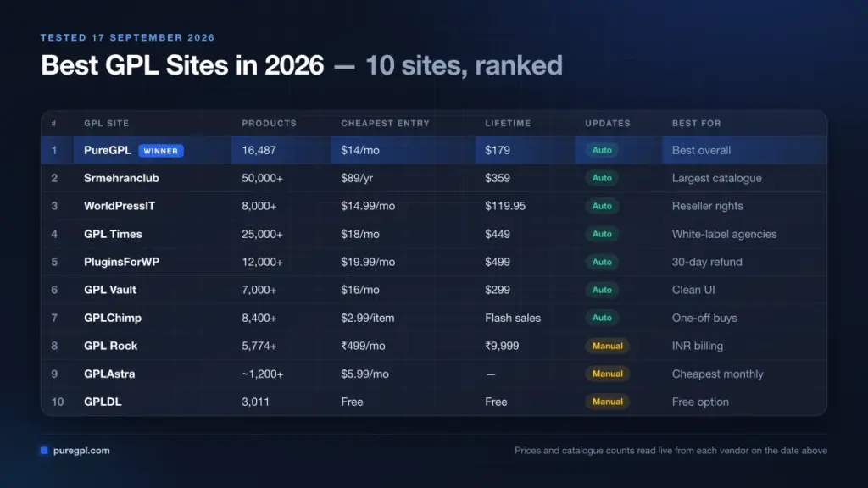Click the 5,774+ products value
868x488 pixels.
259,346
